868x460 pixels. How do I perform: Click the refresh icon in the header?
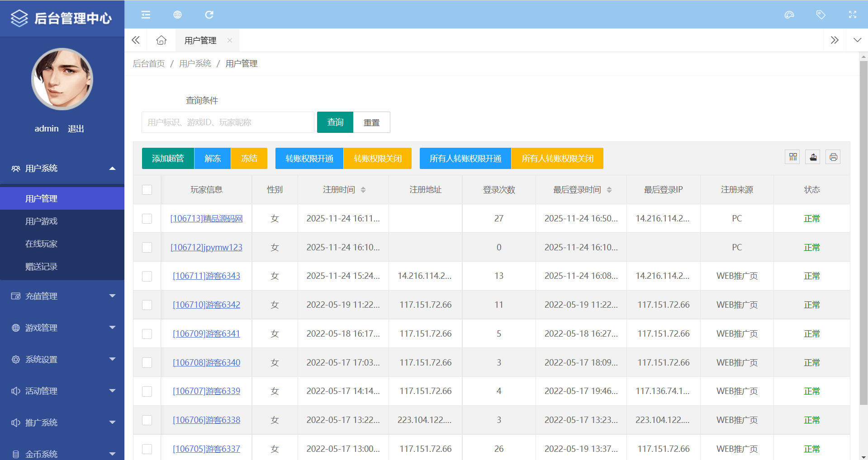point(209,15)
